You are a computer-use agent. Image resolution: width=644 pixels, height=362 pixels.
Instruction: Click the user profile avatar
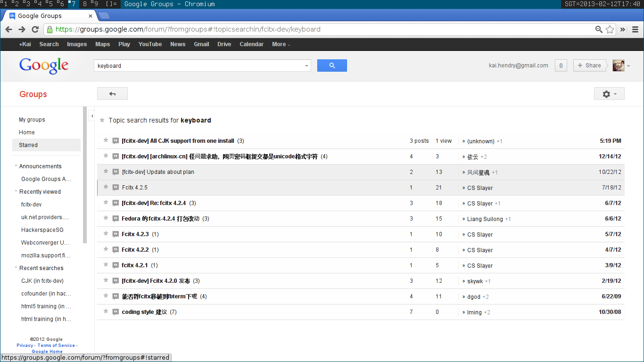[x=619, y=66]
